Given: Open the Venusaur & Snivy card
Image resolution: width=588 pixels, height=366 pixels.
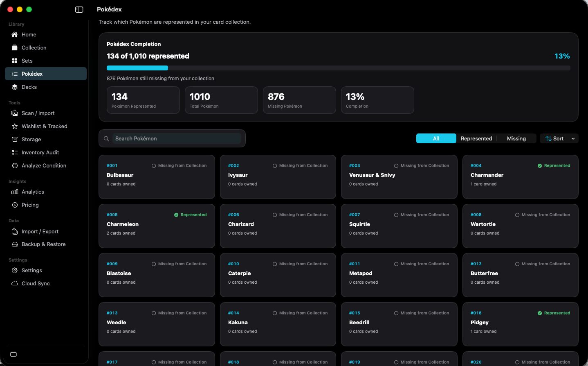Looking at the screenshot, I should click(x=399, y=177).
